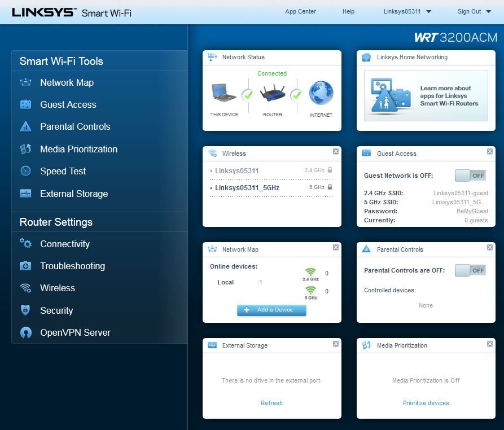Close the External Storage widget
504x430 pixels.
336,344
